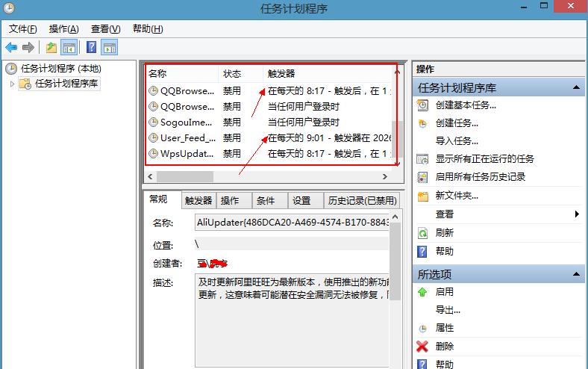Sort the task list by the 名称 column header
This screenshot has width=588, height=369.
pyautogui.click(x=181, y=73)
